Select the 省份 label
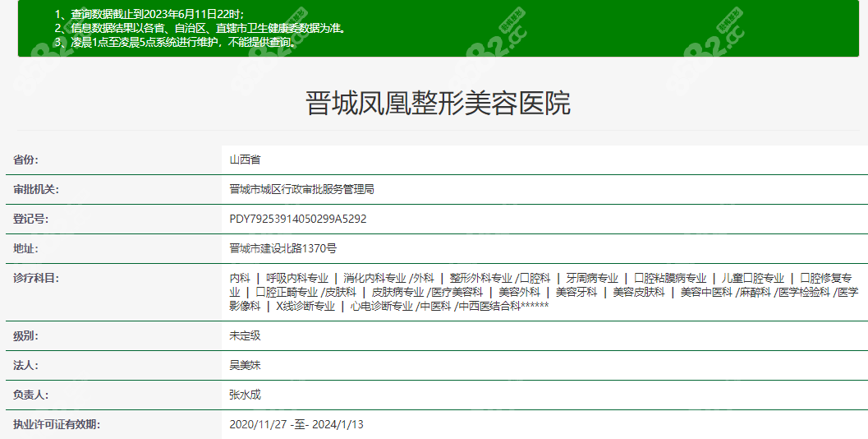Image resolution: width=868 pixels, height=439 pixels. tap(25, 159)
